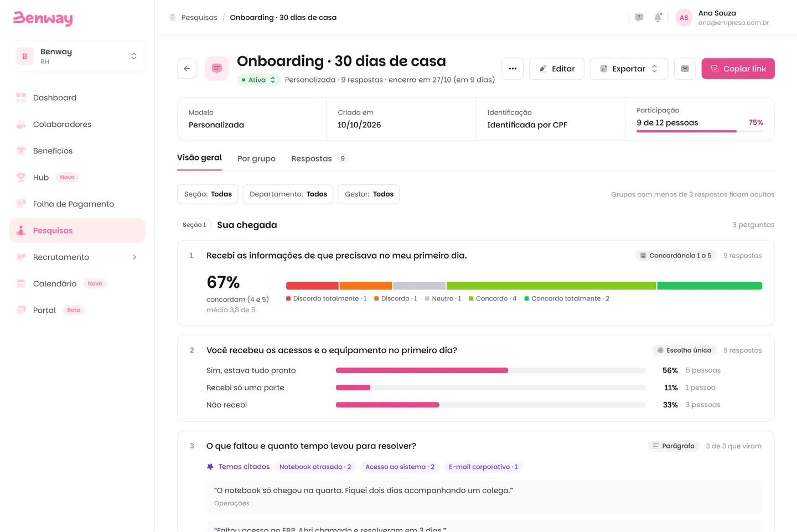Click the E-mail corporativo · 1 tag
This screenshot has height=532, width=797.
(x=483, y=467)
